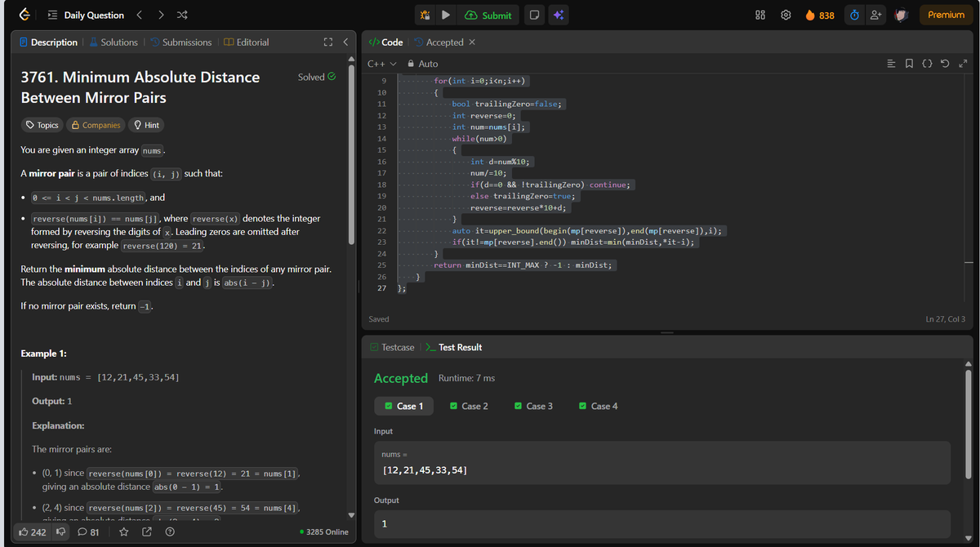
Task: Collapse the description panel with the left chevron
Action: tap(345, 42)
